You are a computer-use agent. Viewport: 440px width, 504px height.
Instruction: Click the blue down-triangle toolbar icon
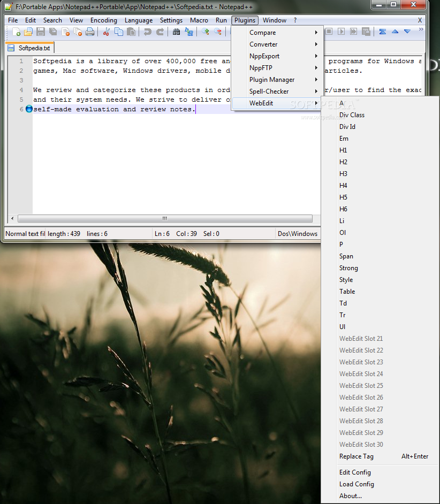(407, 32)
